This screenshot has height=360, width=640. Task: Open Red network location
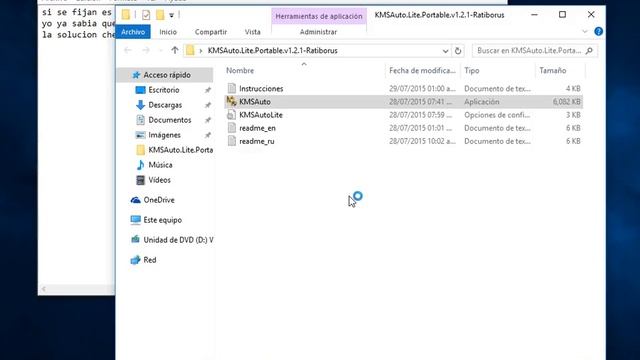pyautogui.click(x=149, y=260)
